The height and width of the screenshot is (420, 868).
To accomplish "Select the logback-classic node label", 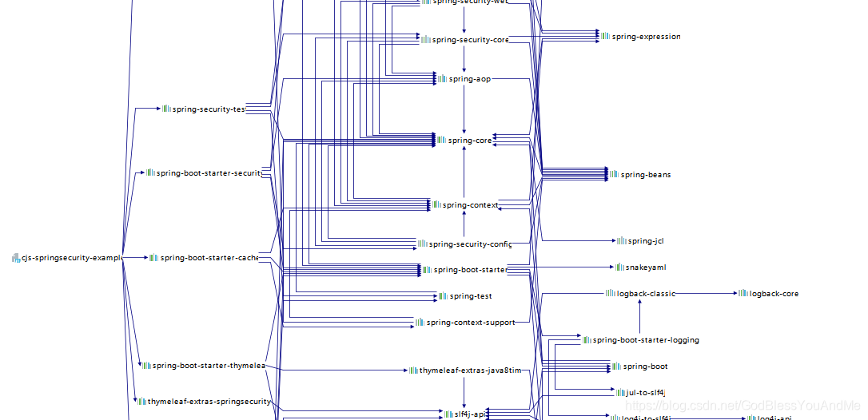I will (x=646, y=294).
